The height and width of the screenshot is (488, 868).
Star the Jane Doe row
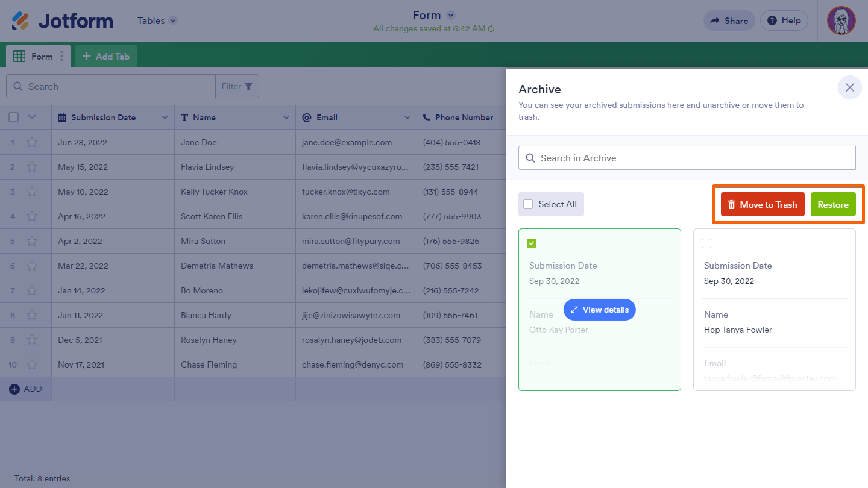click(x=32, y=142)
